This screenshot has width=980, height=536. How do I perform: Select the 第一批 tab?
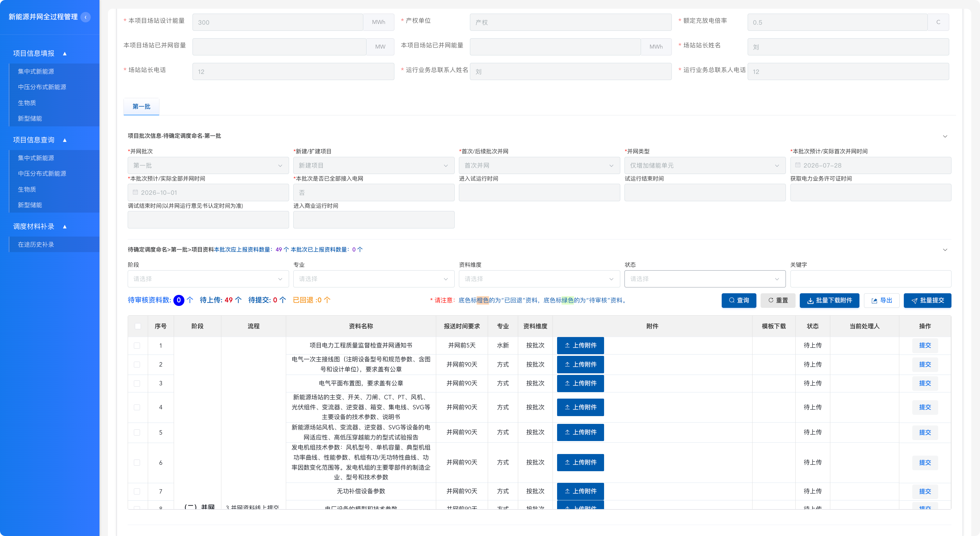(141, 107)
